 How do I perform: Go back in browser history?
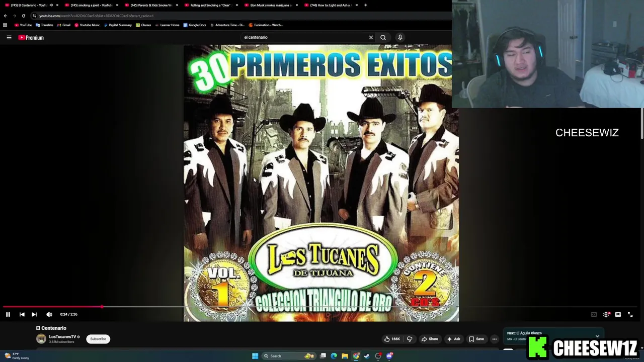click(x=6, y=16)
